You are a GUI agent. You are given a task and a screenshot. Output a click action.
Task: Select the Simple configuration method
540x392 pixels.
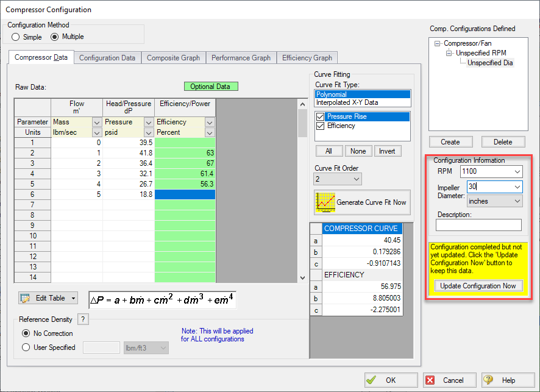[x=16, y=37]
